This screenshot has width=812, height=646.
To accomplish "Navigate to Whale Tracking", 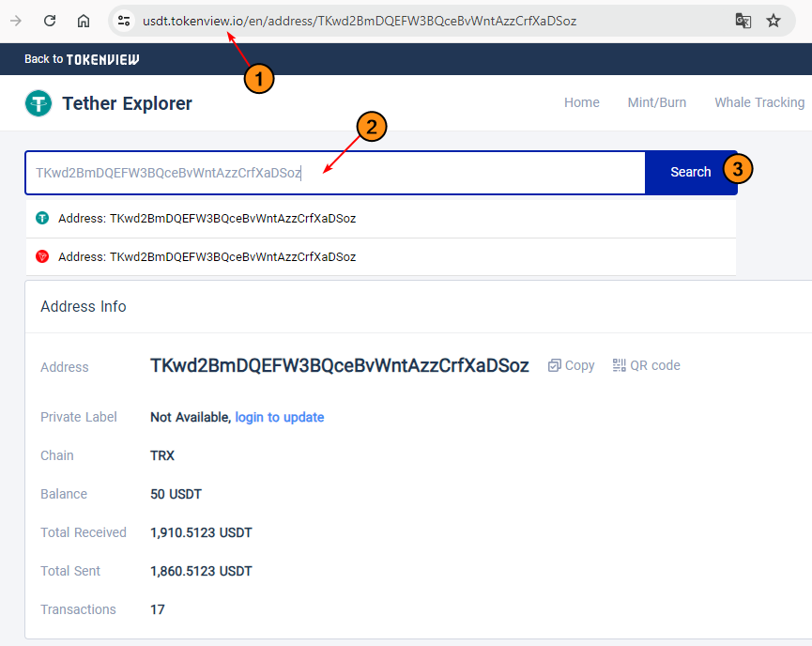I will coord(759,102).
